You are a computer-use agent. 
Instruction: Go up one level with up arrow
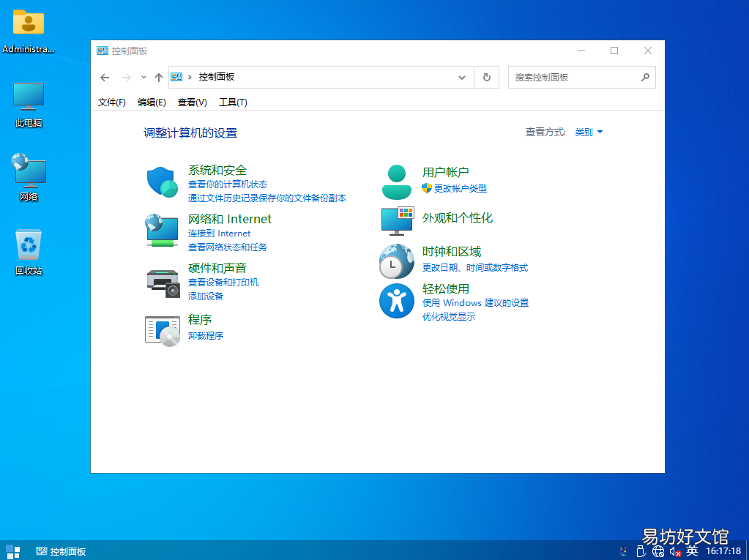click(159, 78)
